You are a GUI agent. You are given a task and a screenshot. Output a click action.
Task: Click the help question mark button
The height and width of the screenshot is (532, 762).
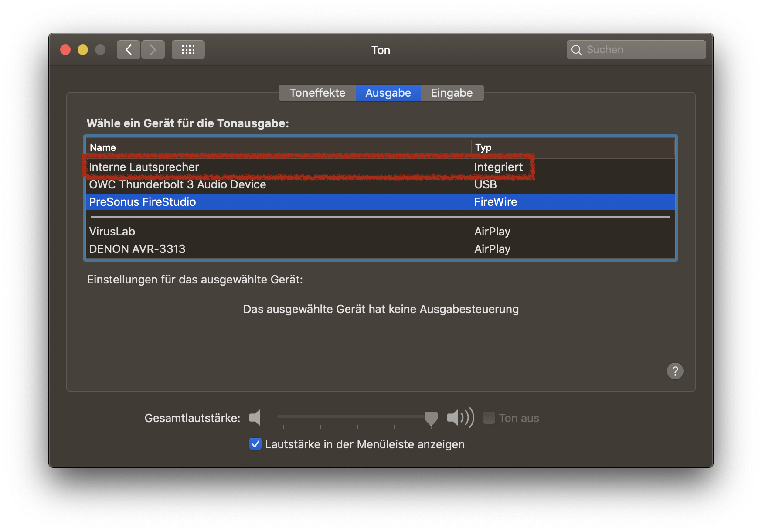(x=675, y=371)
